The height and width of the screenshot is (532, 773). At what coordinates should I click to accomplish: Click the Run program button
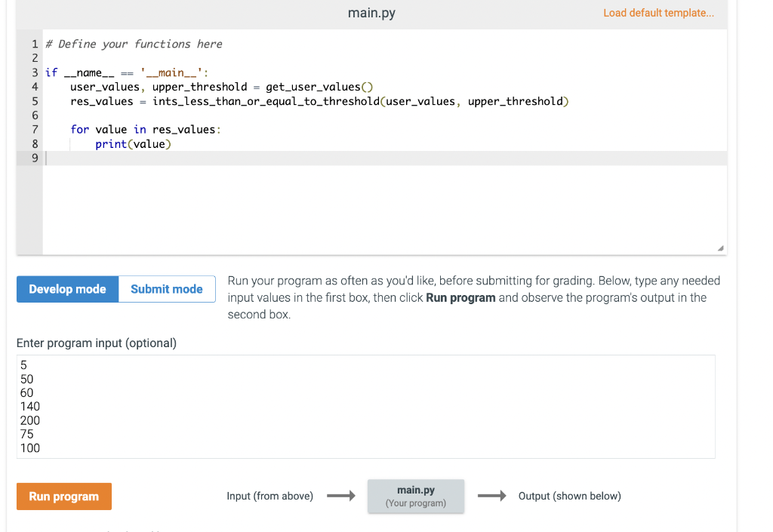click(x=64, y=497)
